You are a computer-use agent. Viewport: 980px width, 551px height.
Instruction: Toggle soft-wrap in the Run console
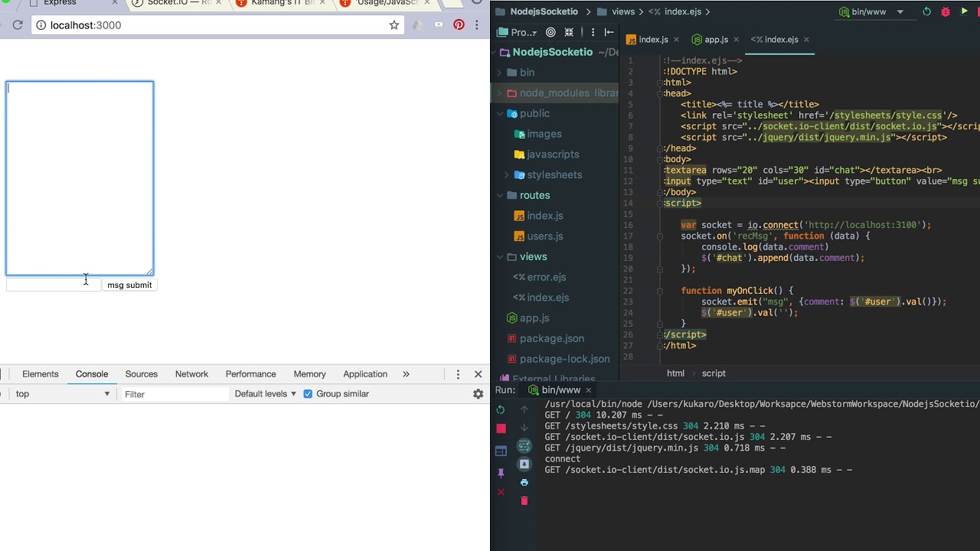point(524,446)
